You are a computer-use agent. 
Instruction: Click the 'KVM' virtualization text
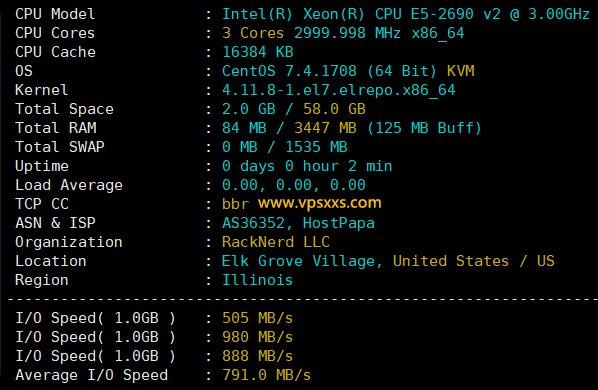coord(461,71)
